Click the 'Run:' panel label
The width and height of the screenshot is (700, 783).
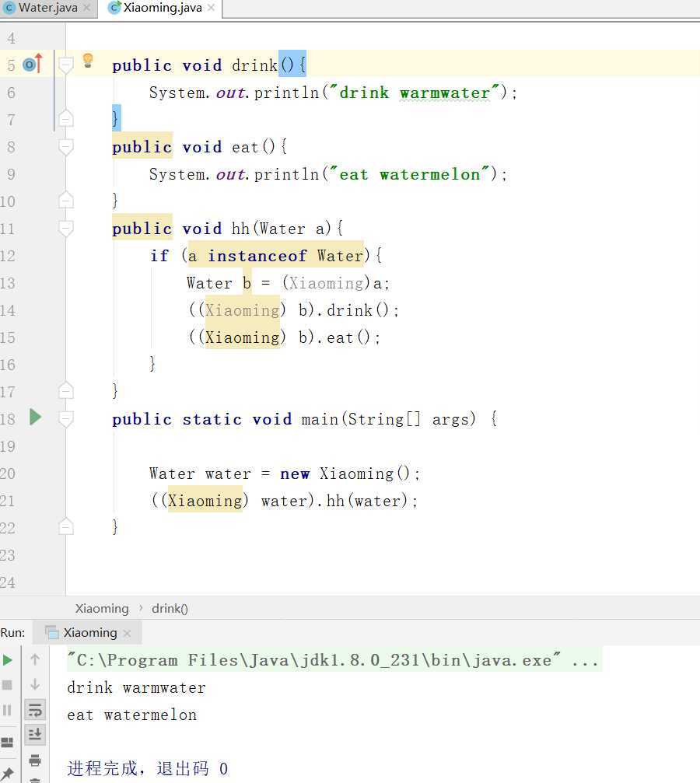[12, 633]
